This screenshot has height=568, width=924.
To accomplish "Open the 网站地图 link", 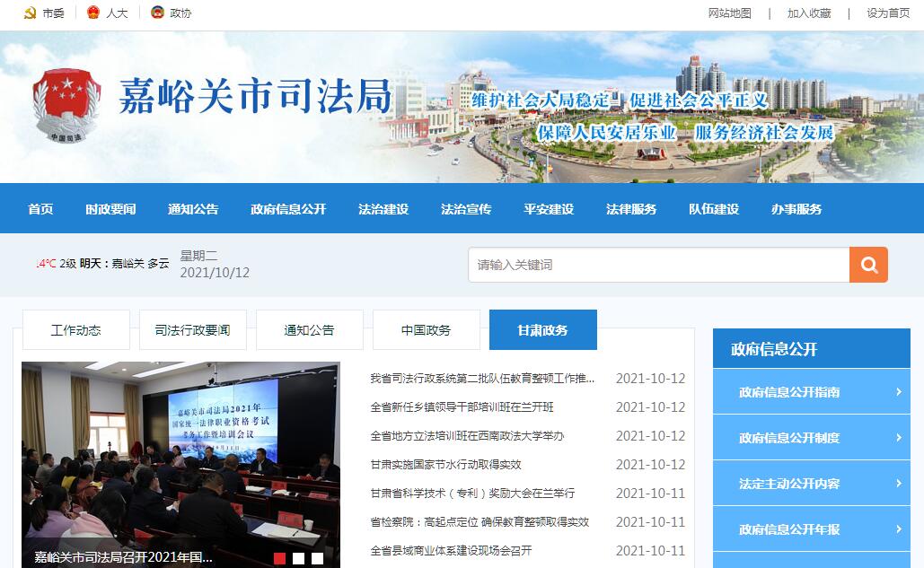I will [x=729, y=13].
